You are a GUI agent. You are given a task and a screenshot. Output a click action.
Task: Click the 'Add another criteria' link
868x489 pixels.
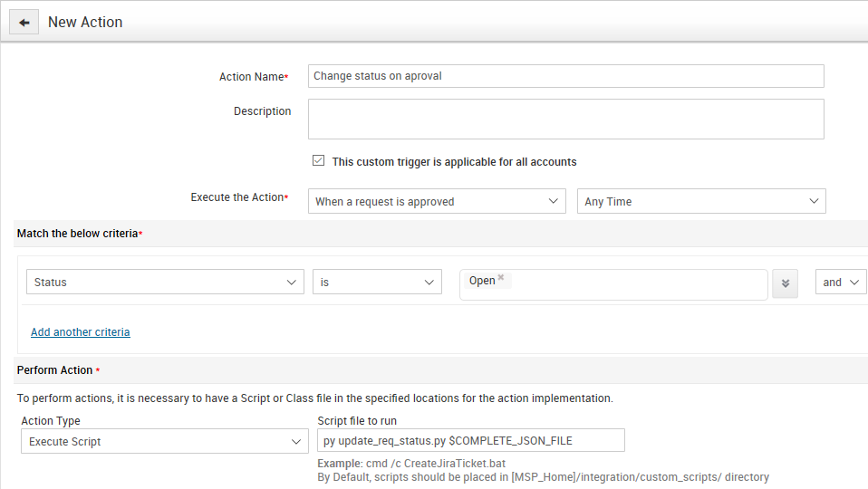tap(81, 332)
